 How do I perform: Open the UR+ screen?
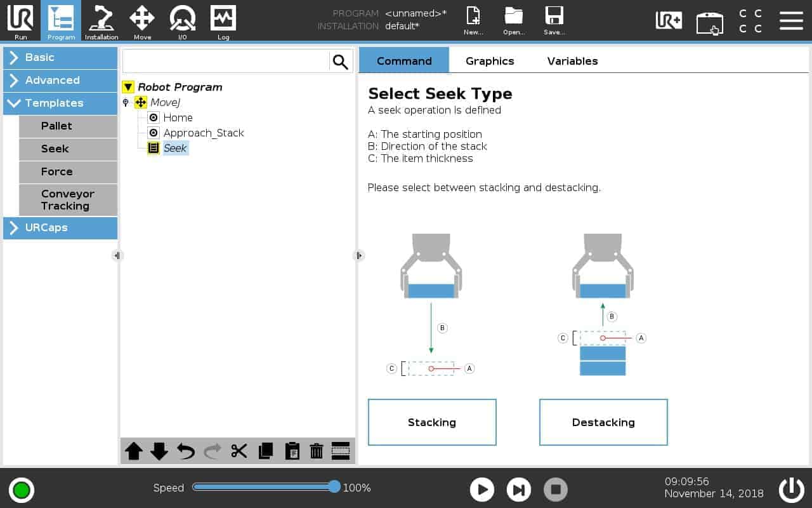(x=669, y=21)
